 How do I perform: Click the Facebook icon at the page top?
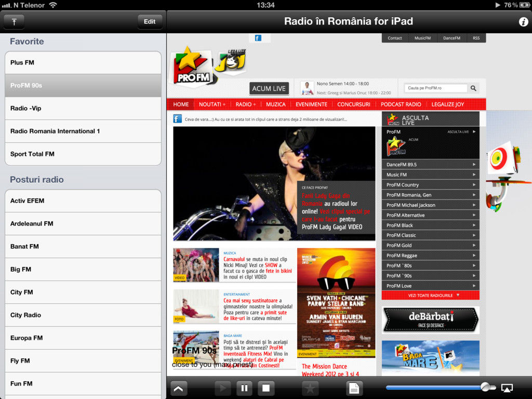(x=258, y=38)
